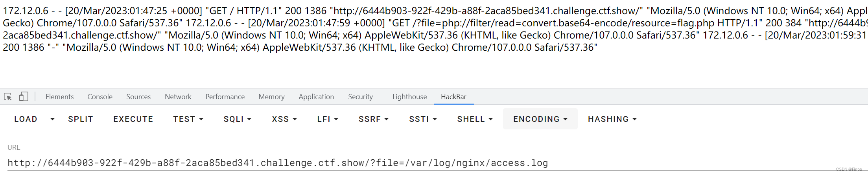Expand the LFI dropdown
This screenshot has width=868, height=175.
tap(328, 119)
